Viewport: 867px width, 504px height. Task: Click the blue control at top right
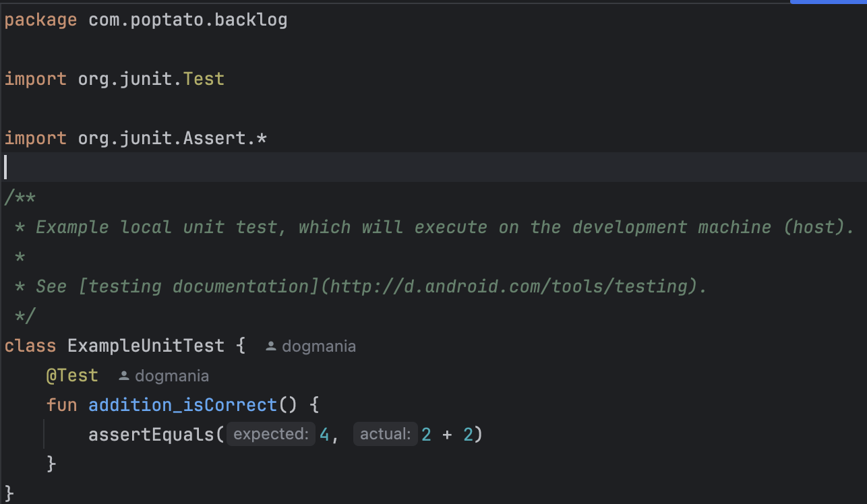pyautogui.click(x=828, y=2)
